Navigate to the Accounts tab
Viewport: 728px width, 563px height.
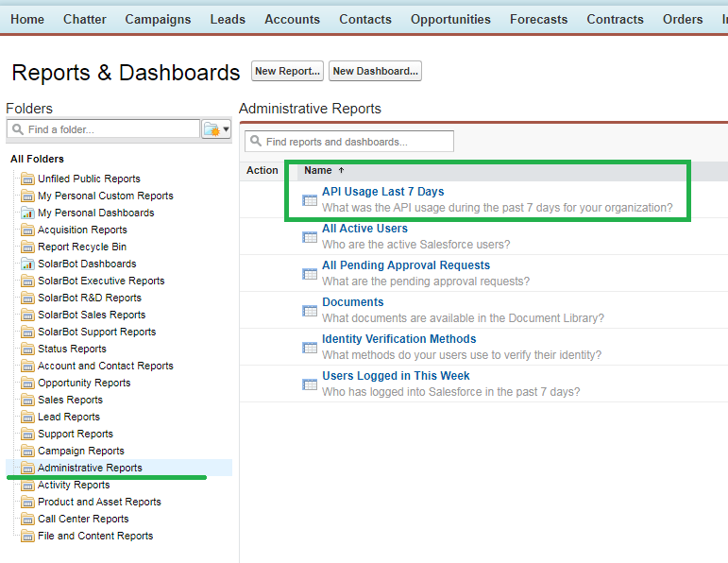(292, 19)
